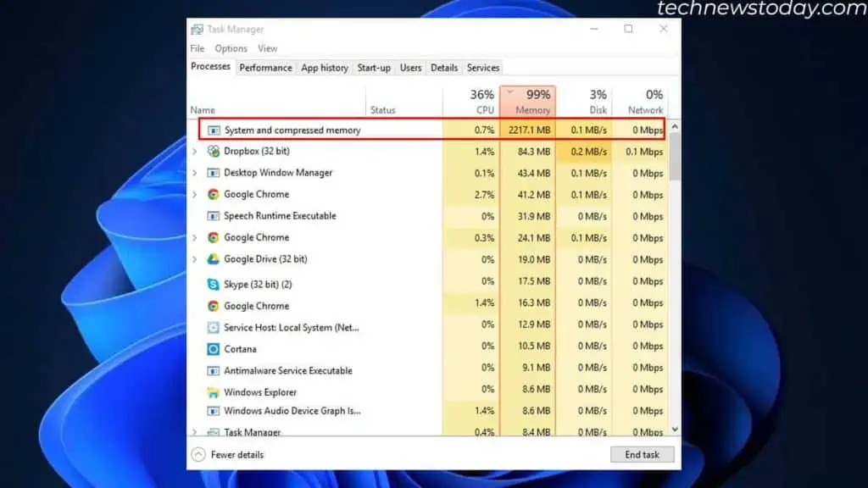Switch to the Users tab
This screenshot has height=488, width=868.
(x=410, y=68)
